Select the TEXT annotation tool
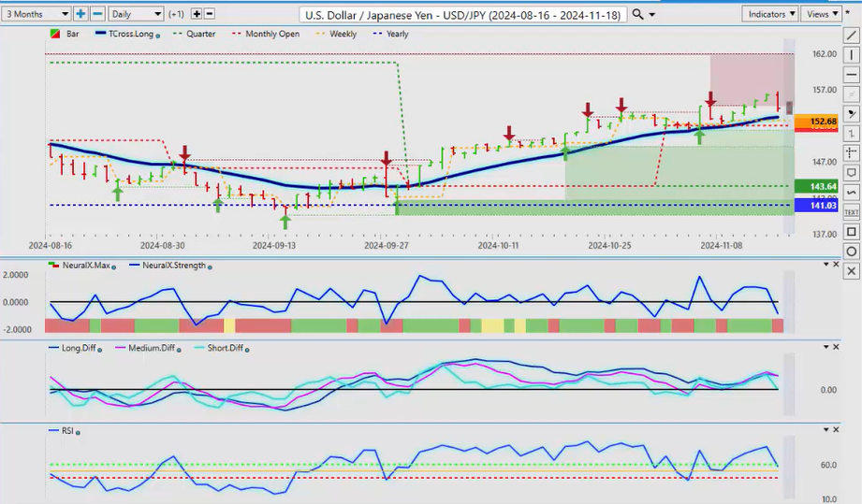Screen dimensions: 862x504 click(851, 212)
